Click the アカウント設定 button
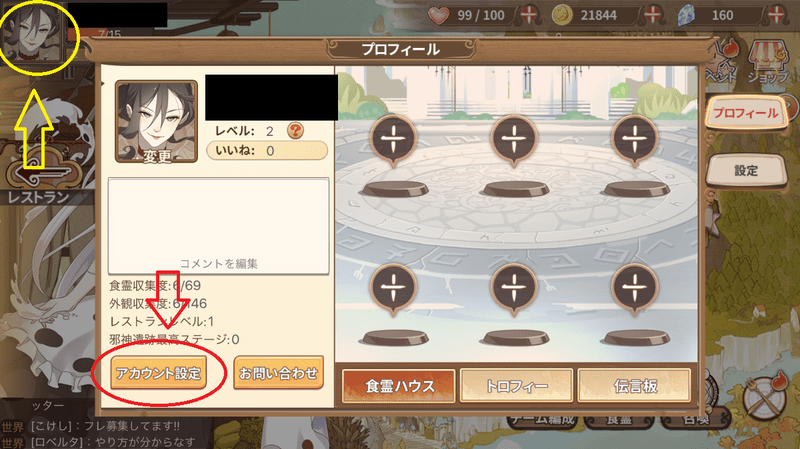Screen dimensions: 800x449 tap(159, 373)
